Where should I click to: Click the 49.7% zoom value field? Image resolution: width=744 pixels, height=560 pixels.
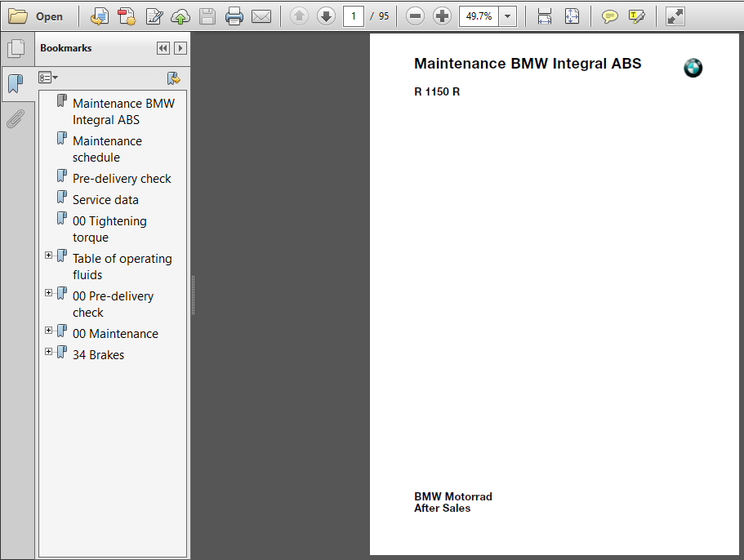(x=479, y=16)
